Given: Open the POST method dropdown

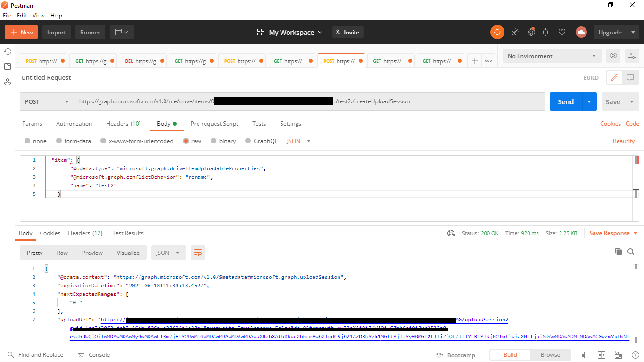Looking at the screenshot, I should point(47,101).
